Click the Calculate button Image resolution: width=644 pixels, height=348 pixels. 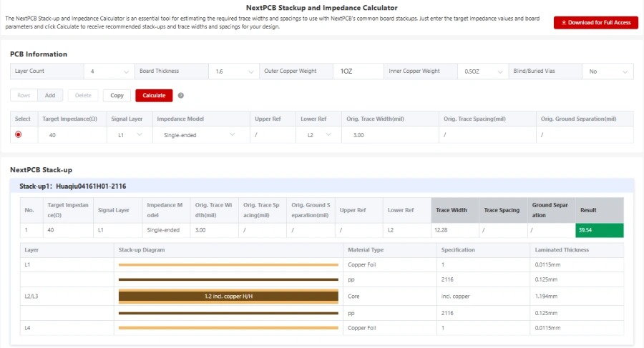coord(154,95)
